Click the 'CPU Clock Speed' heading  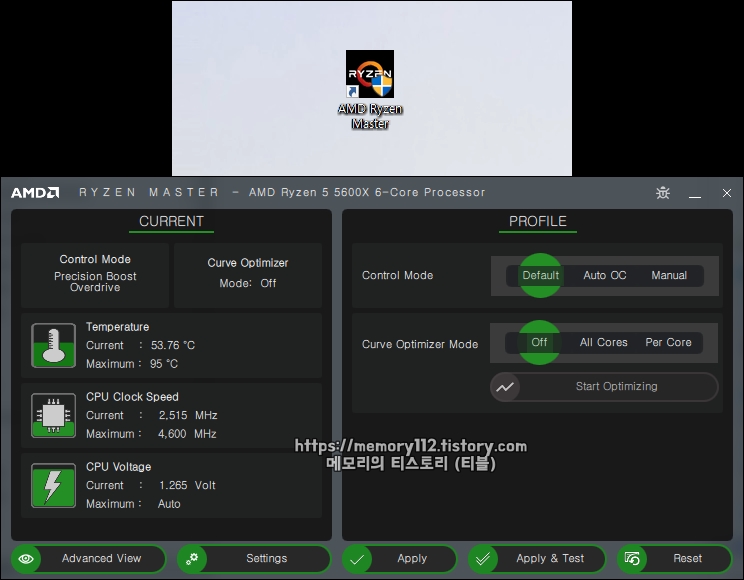[132, 397]
